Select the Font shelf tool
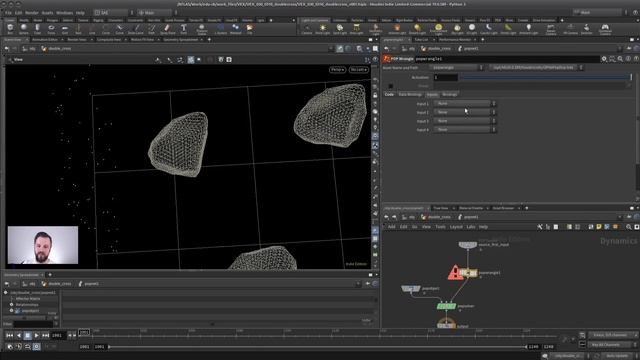The height and width of the screenshot is (360, 640). point(184,29)
